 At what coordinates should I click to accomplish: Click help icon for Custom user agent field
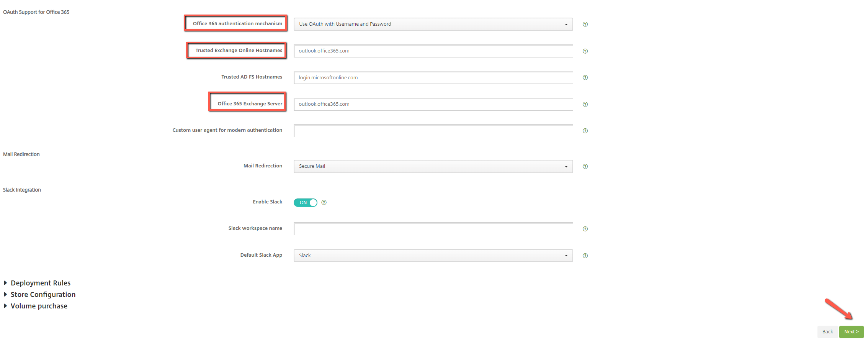[585, 131]
